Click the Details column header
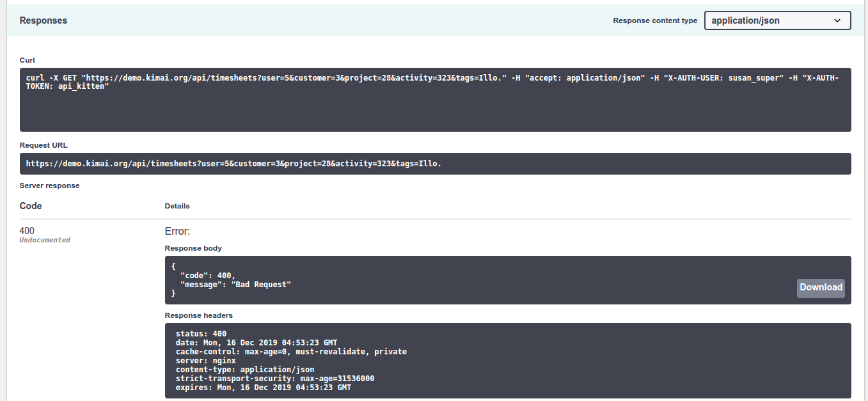The image size is (868, 401). (x=177, y=206)
